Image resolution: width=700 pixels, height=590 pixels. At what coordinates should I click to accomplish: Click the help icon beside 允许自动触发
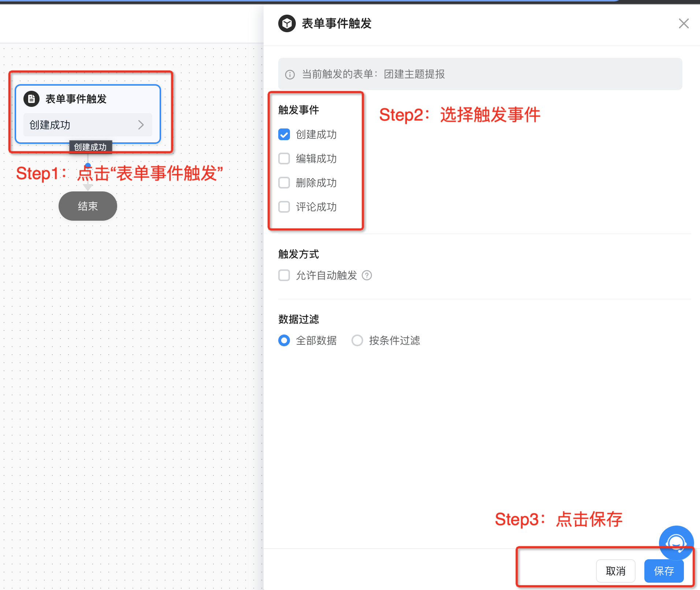[x=367, y=275]
